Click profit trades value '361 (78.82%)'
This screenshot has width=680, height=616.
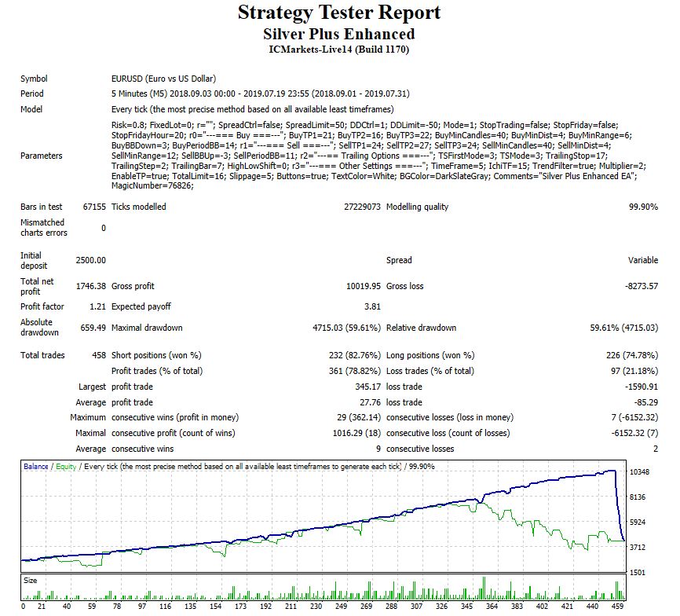tap(355, 371)
